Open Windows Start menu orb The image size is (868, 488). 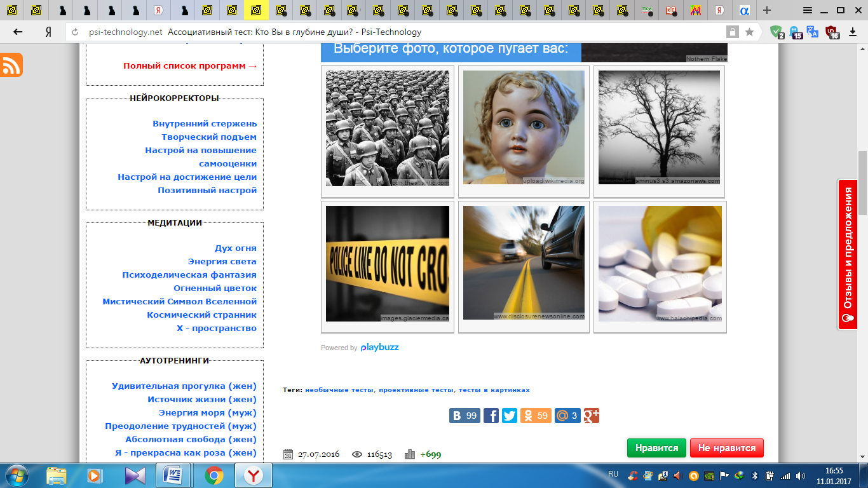point(17,475)
